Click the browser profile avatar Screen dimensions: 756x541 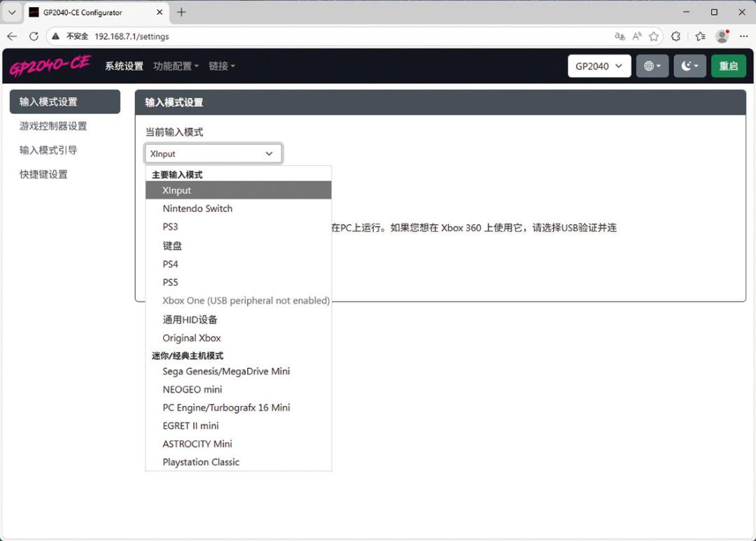[722, 36]
